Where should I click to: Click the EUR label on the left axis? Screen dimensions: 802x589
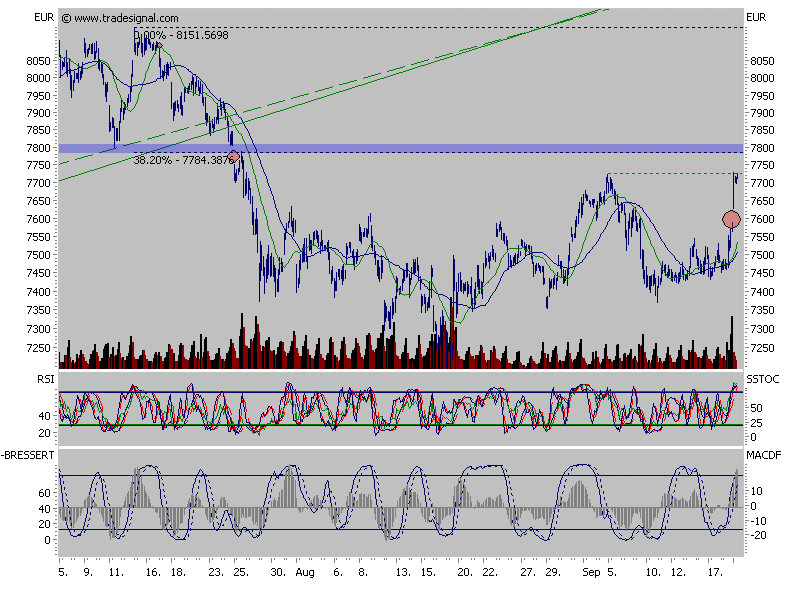(44, 17)
